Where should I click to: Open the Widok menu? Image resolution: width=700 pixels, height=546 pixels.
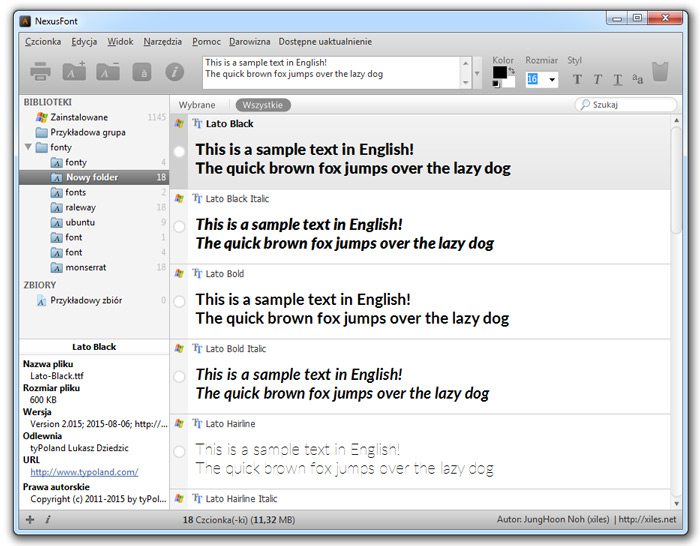point(120,42)
